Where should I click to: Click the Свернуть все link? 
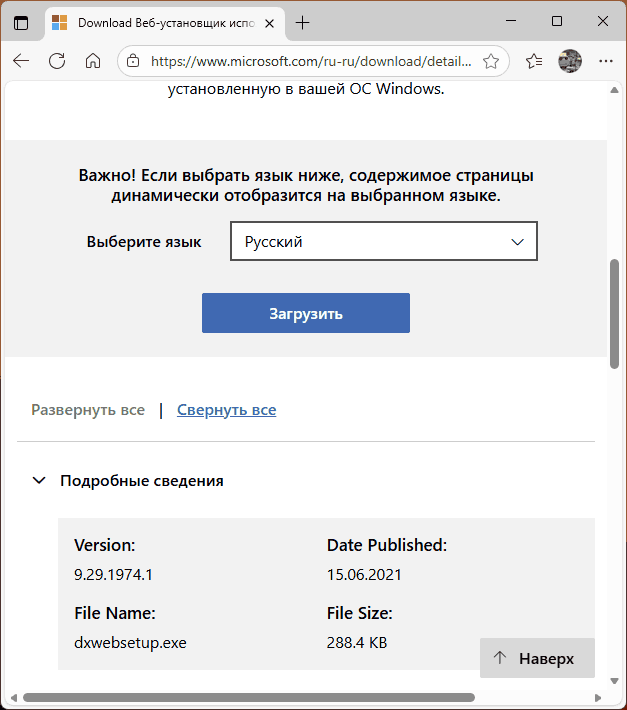(x=226, y=410)
